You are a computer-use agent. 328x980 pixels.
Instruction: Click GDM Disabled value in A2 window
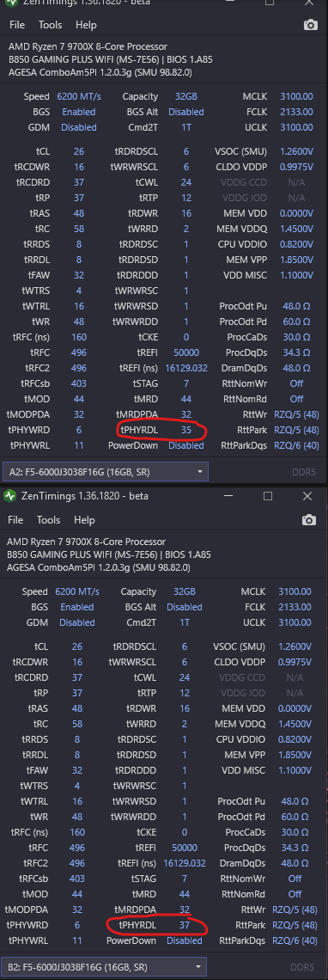pos(79,127)
